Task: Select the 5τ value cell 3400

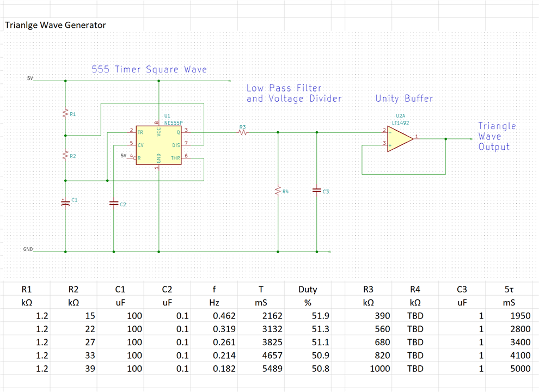Action: click(x=509, y=342)
